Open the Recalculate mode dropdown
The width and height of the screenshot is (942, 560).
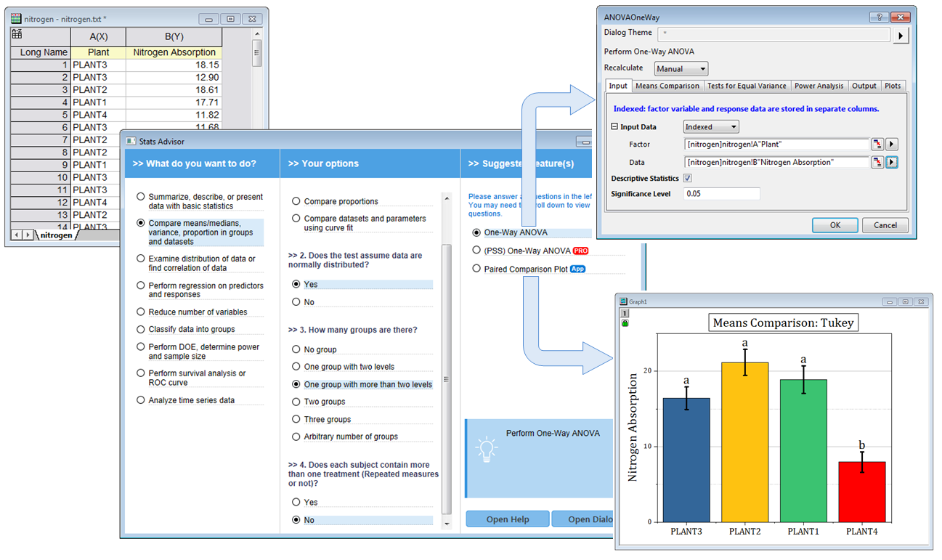click(681, 69)
